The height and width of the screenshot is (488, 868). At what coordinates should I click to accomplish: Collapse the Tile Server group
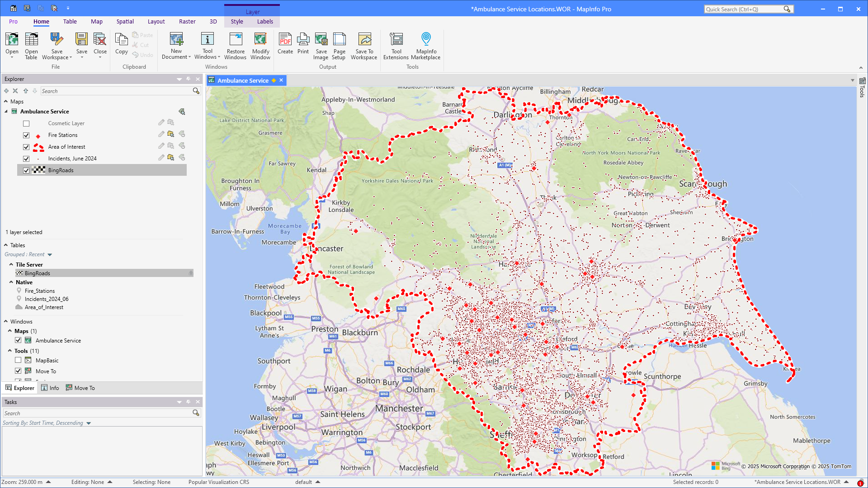[x=11, y=265]
